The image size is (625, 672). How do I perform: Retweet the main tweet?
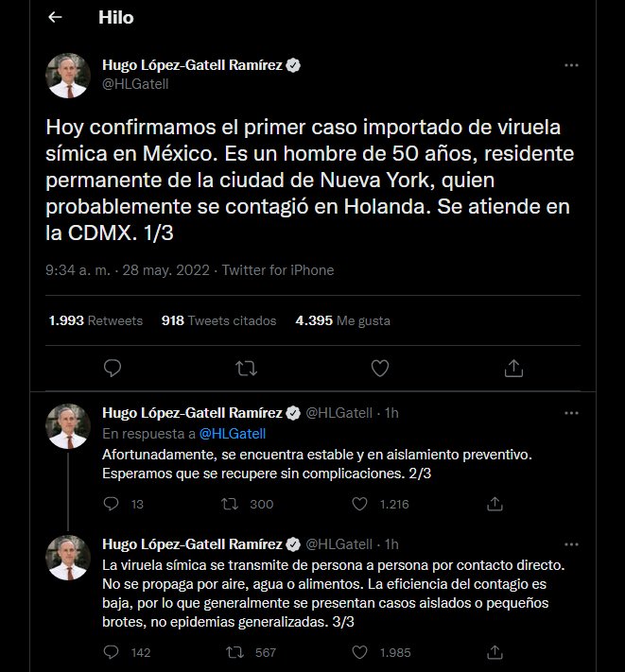246,368
